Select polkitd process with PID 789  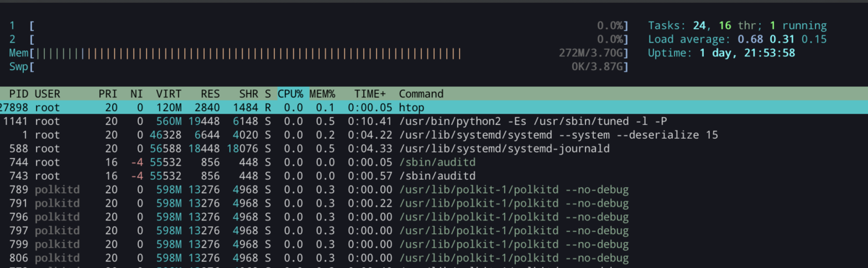(x=434, y=190)
